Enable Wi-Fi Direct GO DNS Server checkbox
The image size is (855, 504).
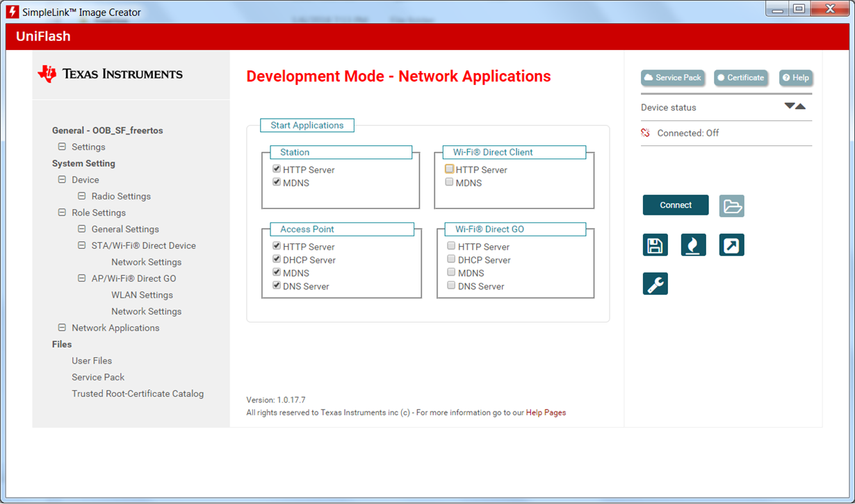452,286
